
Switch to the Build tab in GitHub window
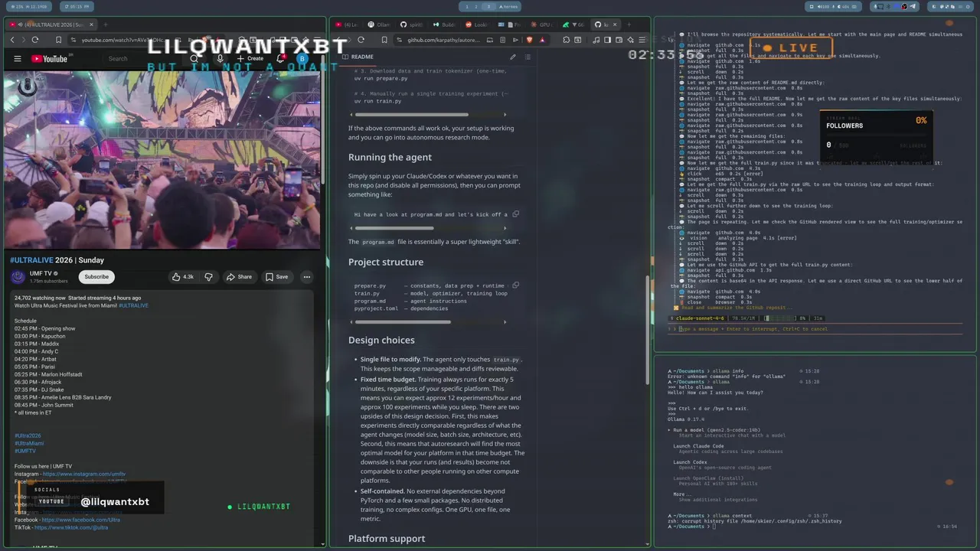click(446, 24)
